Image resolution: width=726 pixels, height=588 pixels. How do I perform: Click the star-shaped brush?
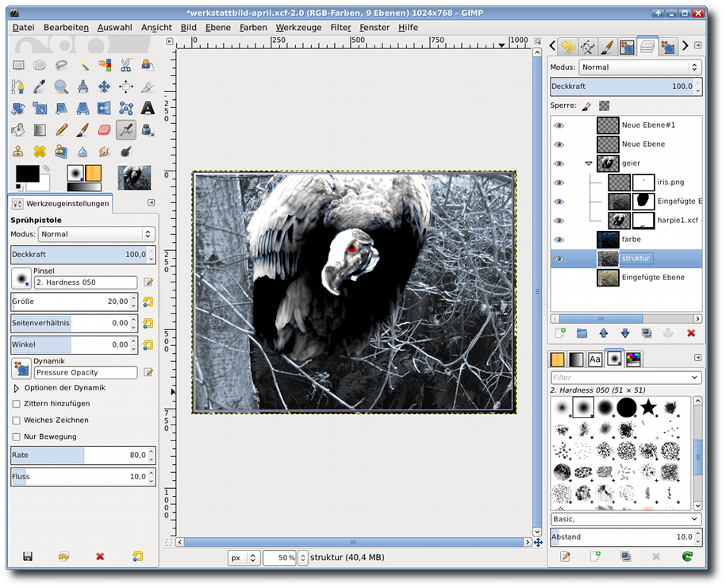[x=648, y=408]
